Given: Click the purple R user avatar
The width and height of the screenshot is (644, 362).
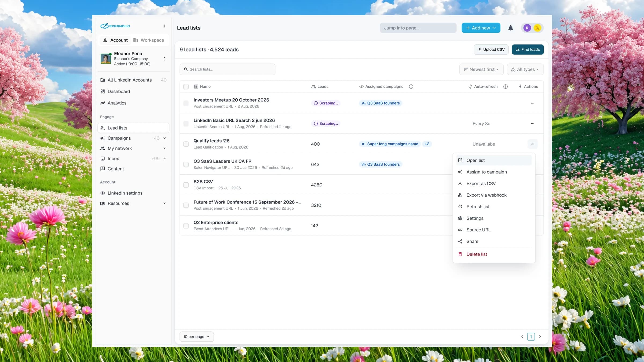Looking at the screenshot, I should coord(527,28).
